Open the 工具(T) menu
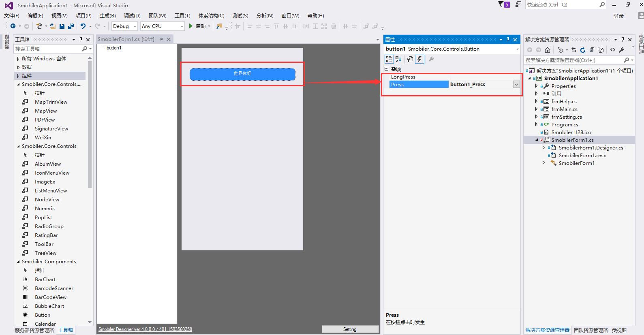644x335 pixels. pos(182,16)
